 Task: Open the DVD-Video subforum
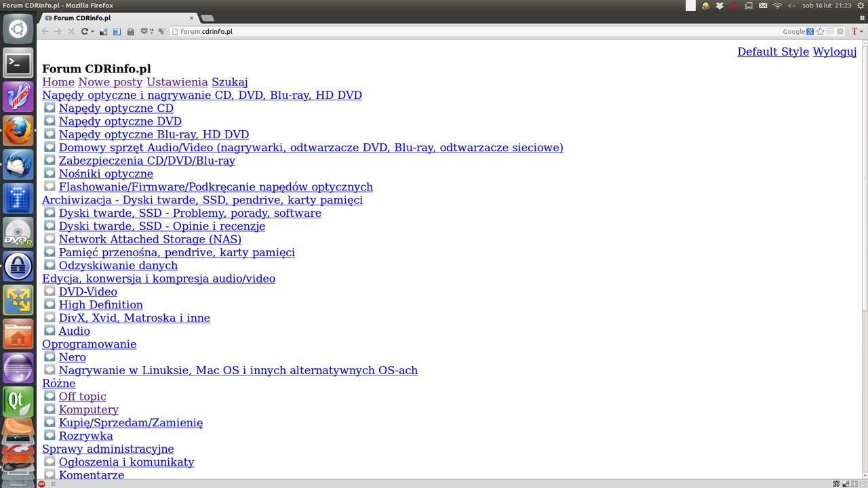tap(88, 291)
